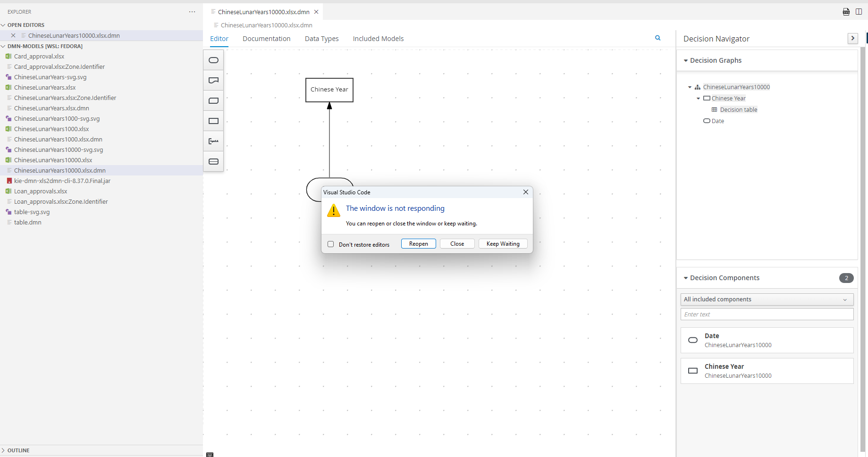Screen dimensions: 868x457
Task: Close the Visual Studio Code dialog
Action: point(526,192)
